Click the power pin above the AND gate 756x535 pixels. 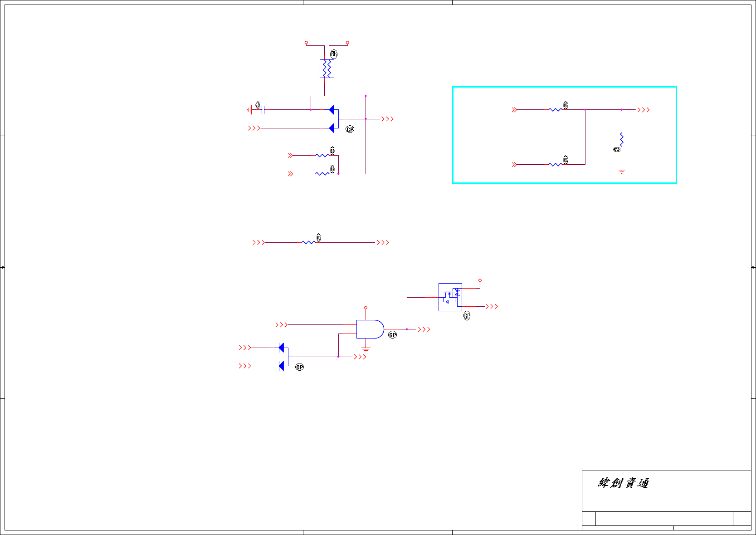click(366, 308)
